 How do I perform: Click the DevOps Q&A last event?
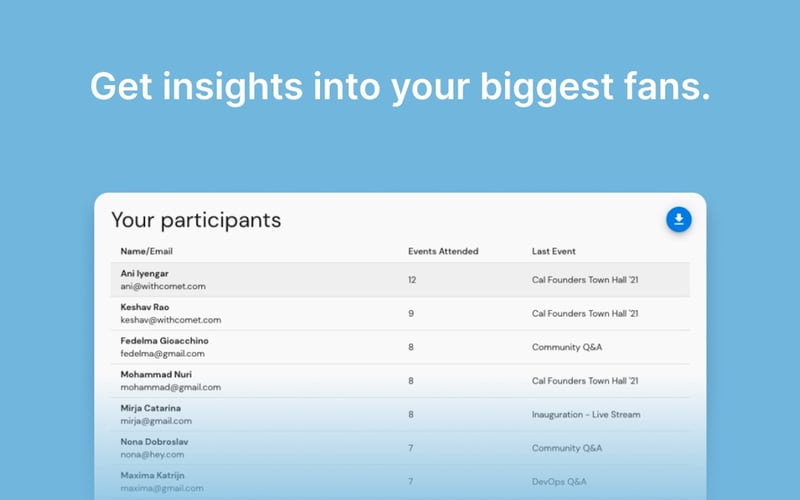coord(560,481)
